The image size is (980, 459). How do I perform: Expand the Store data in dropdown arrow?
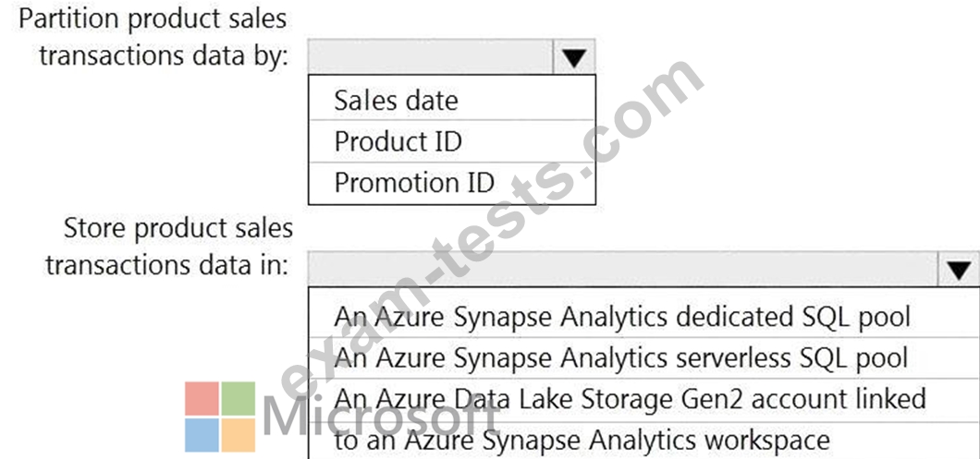click(x=959, y=269)
